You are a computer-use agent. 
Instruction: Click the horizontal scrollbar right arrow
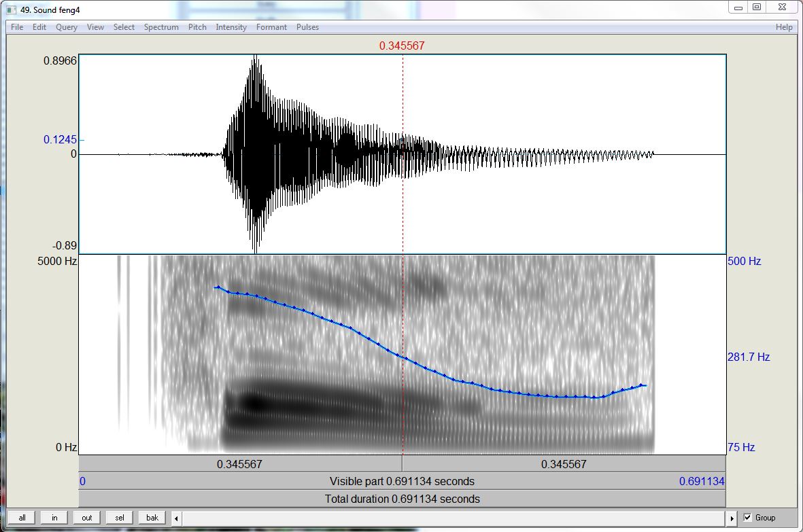click(x=732, y=518)
